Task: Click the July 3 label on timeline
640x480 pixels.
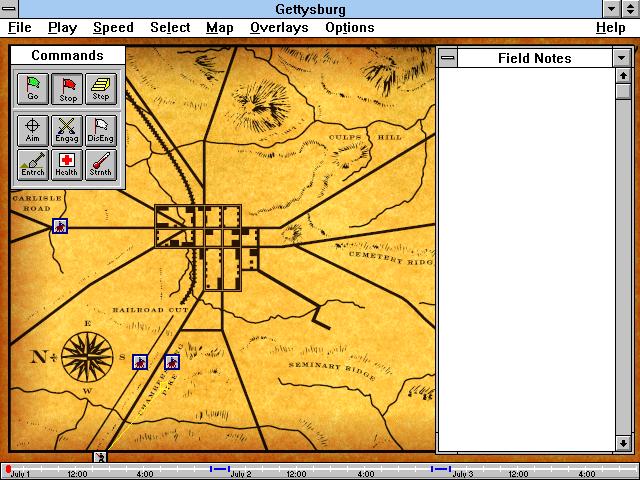Action: coord(462,474)
